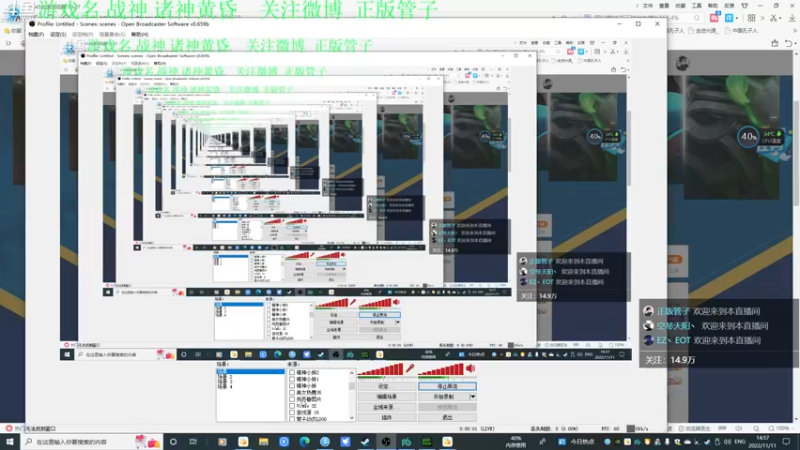
Task: Mute the desktop speaker icon in OBS
Action: point(470,368)
